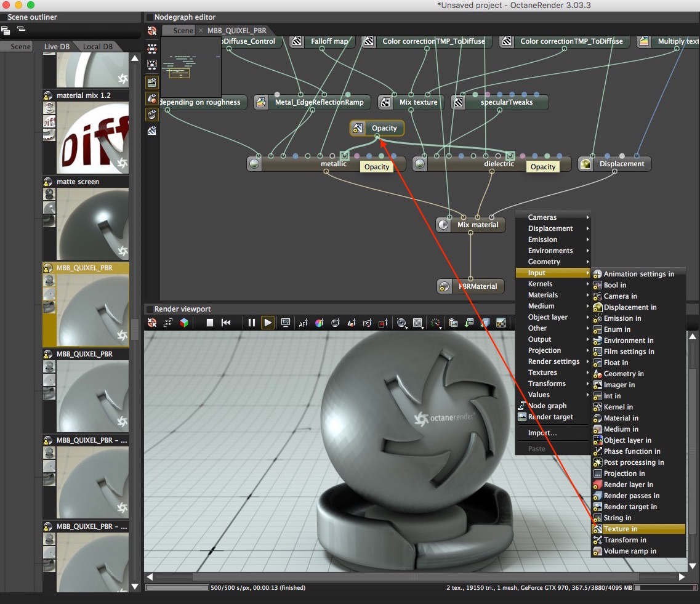
Task: Choose Node graph from context menu
Action: pos(553,406)
